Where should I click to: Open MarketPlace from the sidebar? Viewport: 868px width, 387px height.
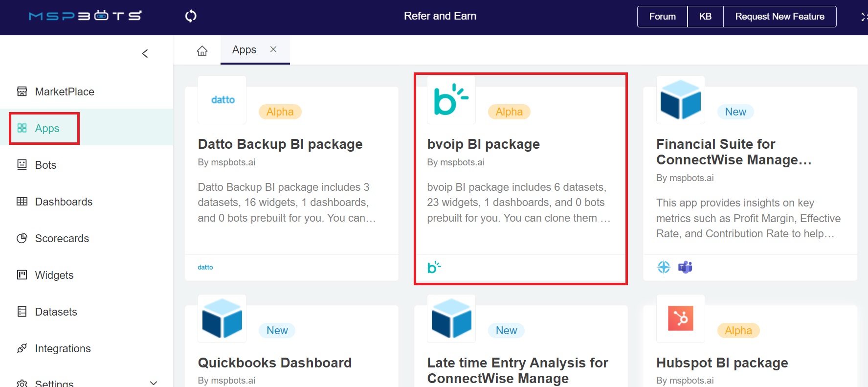(x=64, y=91)
